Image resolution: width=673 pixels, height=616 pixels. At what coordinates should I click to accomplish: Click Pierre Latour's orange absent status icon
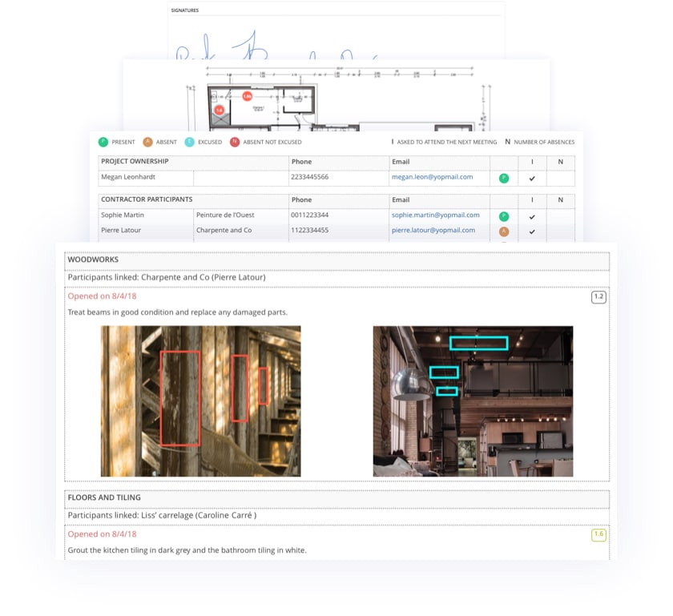point(504,232)
